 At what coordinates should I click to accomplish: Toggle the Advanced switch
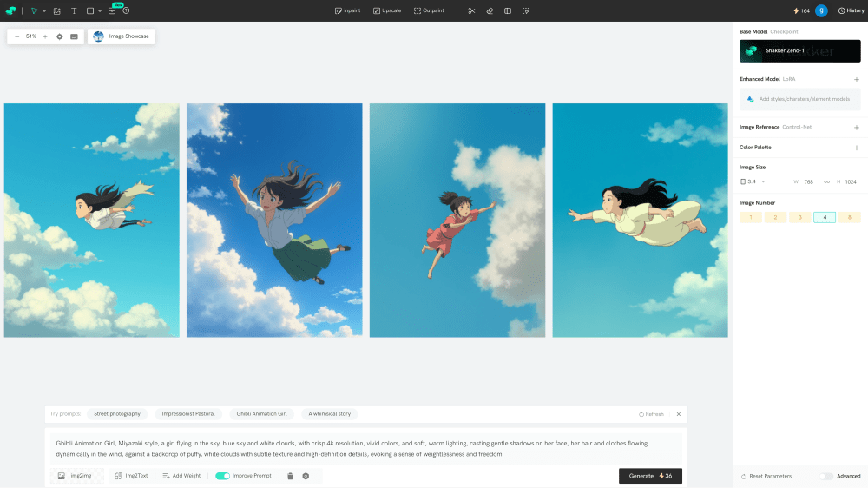tap(826, 477)
